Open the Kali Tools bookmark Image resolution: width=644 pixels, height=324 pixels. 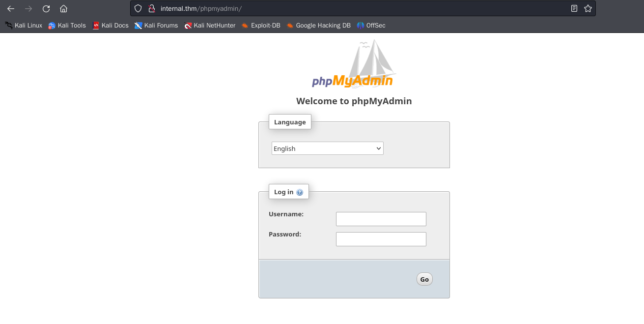[67, 25]
